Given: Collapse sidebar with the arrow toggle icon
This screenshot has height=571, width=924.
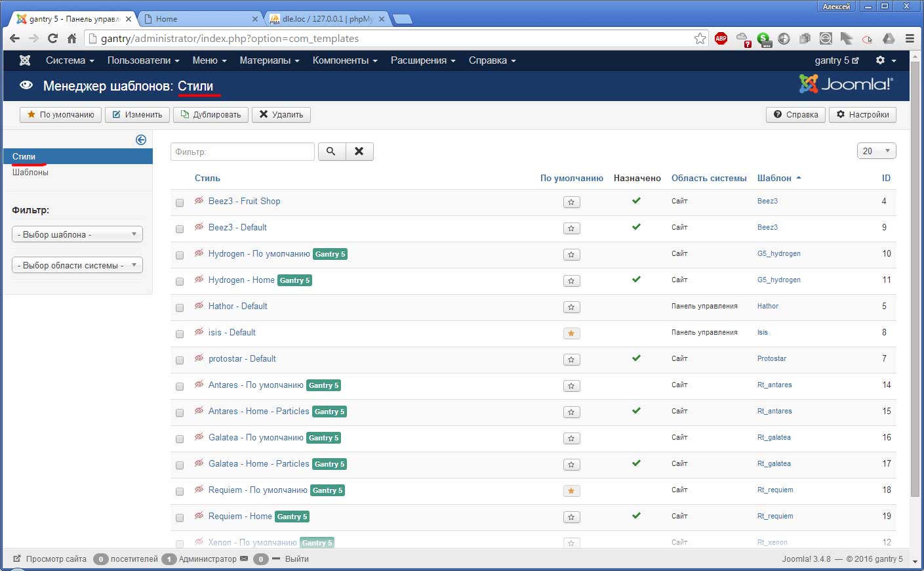Looking at the screenshot, I should [x=141, y=140].
